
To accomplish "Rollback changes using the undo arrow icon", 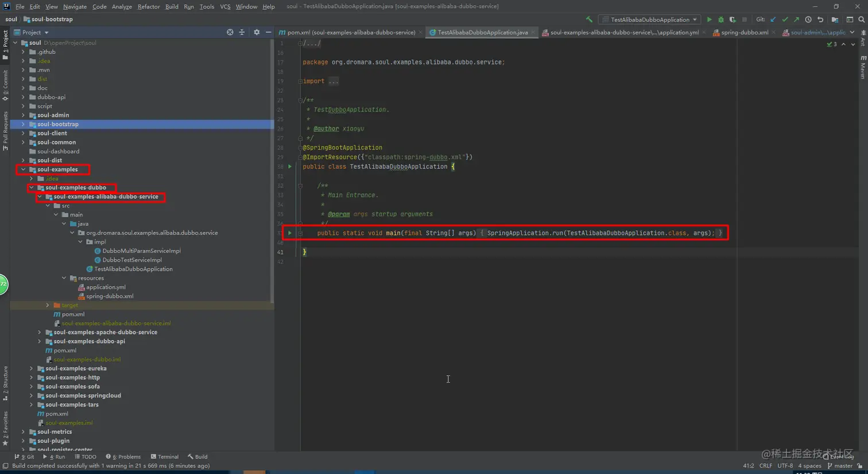I will (x=820, y=20).
